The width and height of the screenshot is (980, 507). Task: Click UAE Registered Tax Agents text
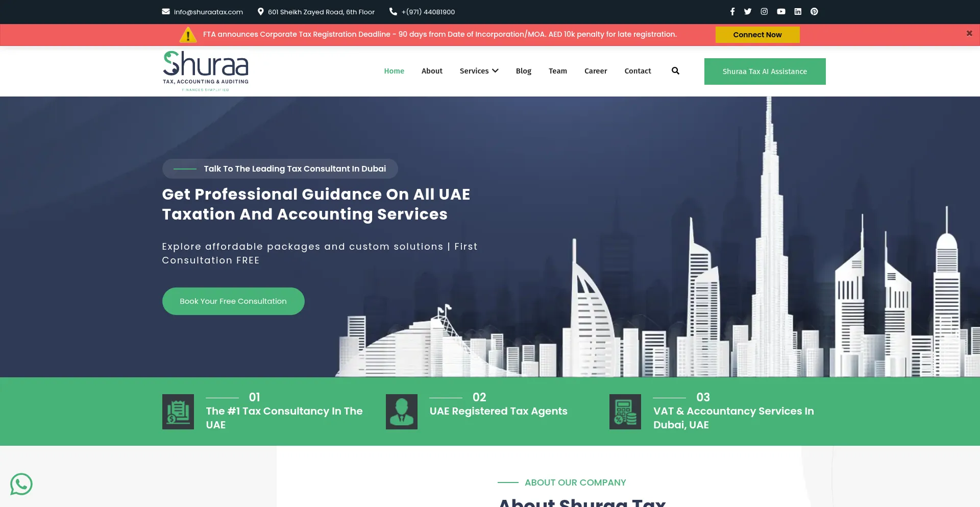tap(498, 411)
